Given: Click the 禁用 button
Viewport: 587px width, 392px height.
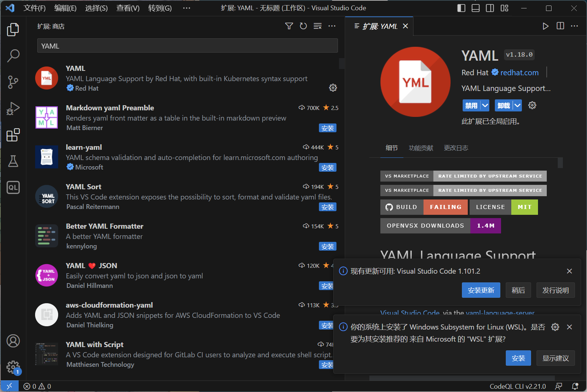Looking at the screenshot, I should point(471,106).
